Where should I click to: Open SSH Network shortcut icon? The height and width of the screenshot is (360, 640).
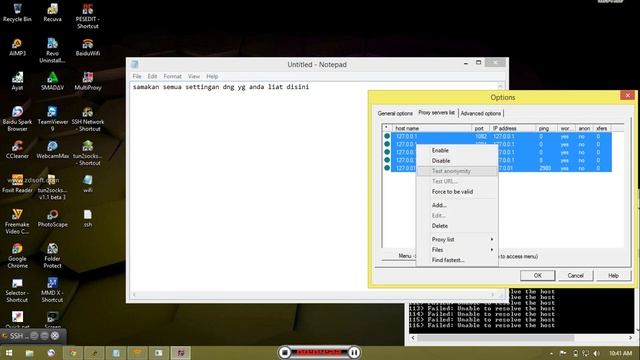[87, 118]
